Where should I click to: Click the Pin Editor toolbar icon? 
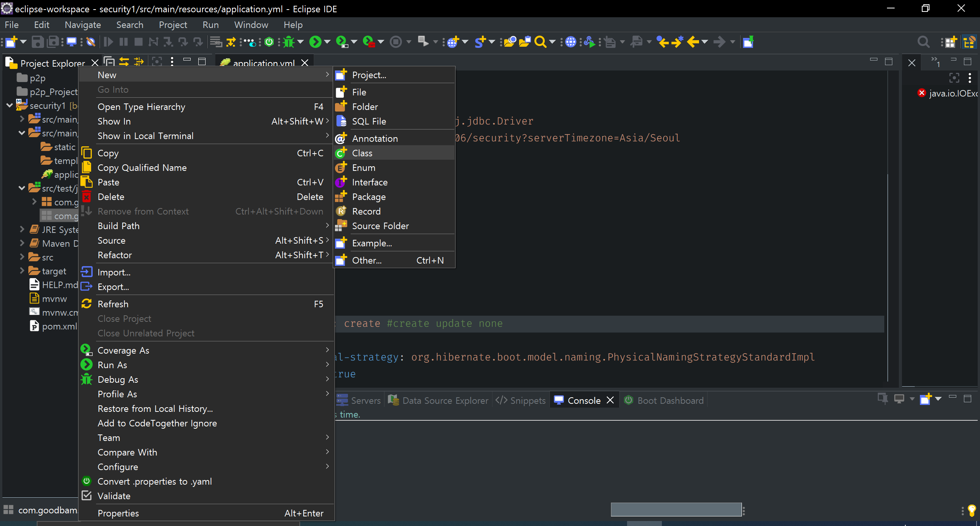click(x=748, y=42)
